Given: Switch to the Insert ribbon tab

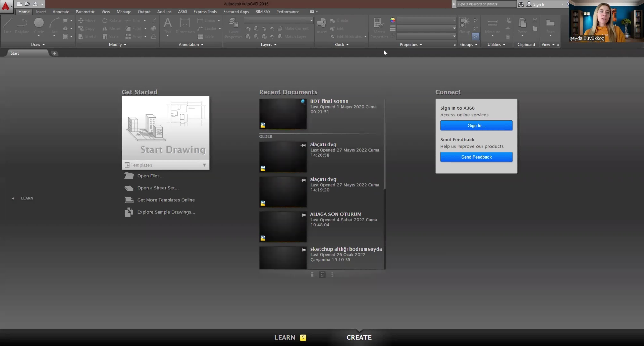Looking at the screenshot, I should pyautogui.click(x=41, y=12).
